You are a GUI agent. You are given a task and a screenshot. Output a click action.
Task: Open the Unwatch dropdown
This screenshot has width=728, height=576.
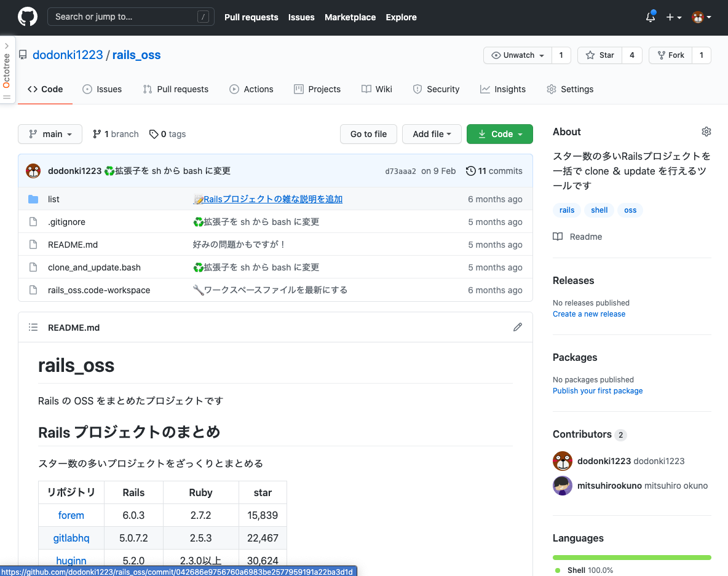tap(518, 55)
